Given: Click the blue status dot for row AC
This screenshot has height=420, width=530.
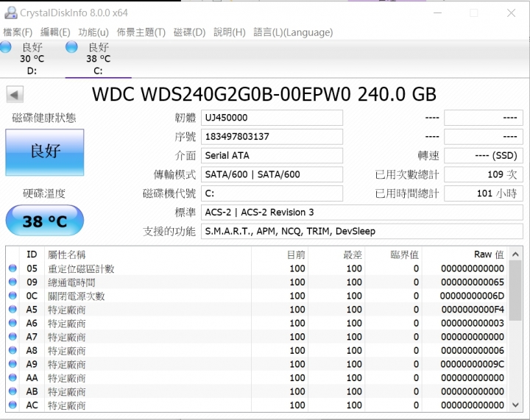Looking at the screenshot, I should [13, 405].
